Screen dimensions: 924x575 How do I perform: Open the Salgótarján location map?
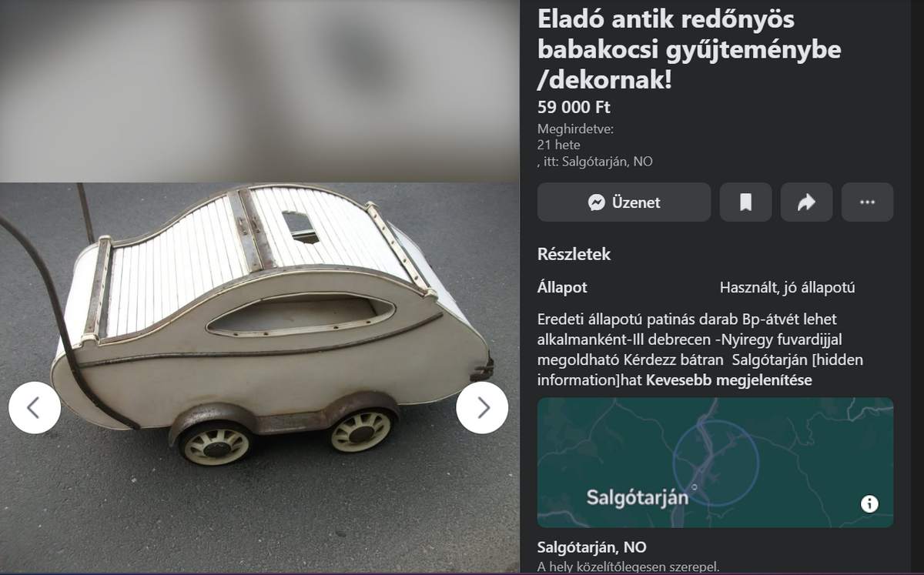[715, 463]
